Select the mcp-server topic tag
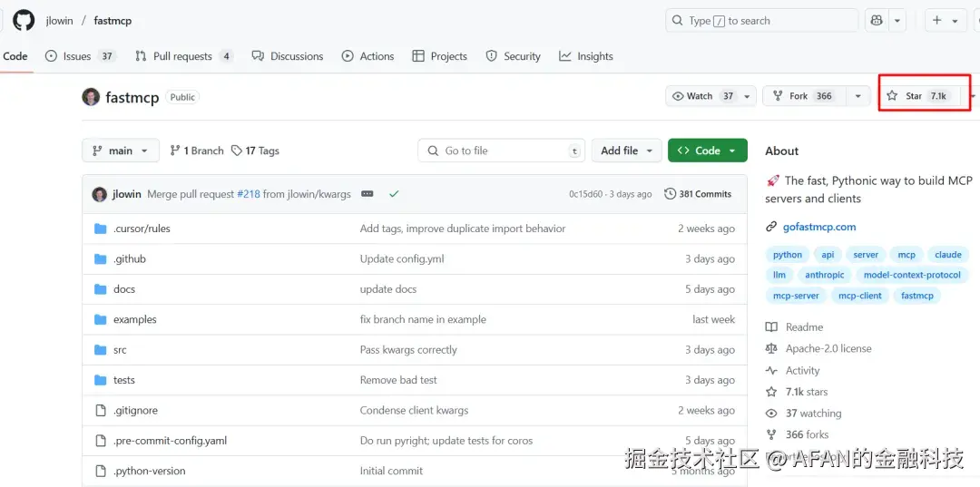Image resolution: width=980 pixels, height=487 pixels. (x=796, y=296)
